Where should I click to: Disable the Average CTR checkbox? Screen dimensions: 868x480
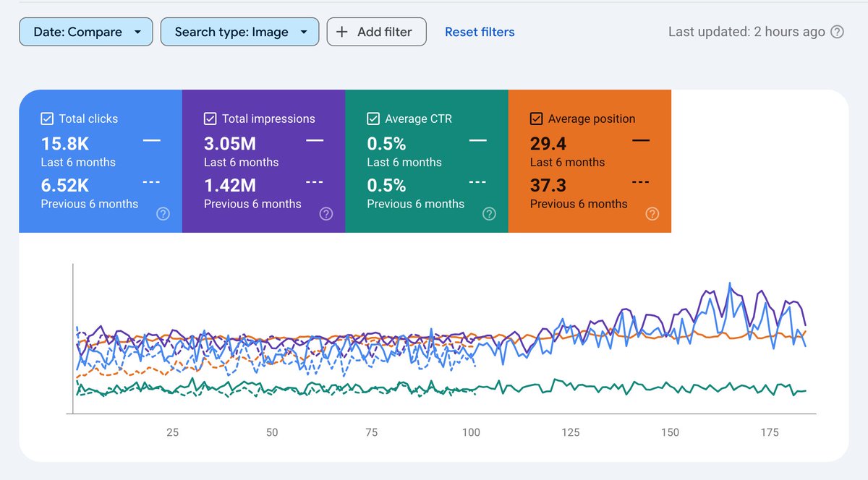coord(373,117)
